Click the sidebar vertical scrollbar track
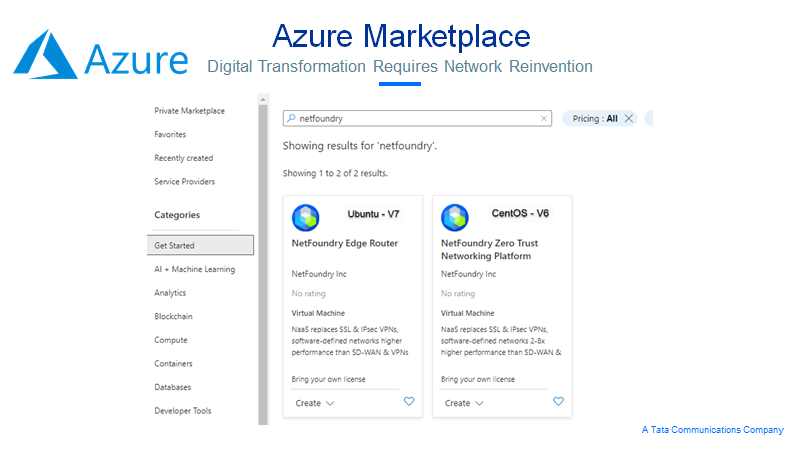Viewport: 800px width, 450px height. (263, 264)
